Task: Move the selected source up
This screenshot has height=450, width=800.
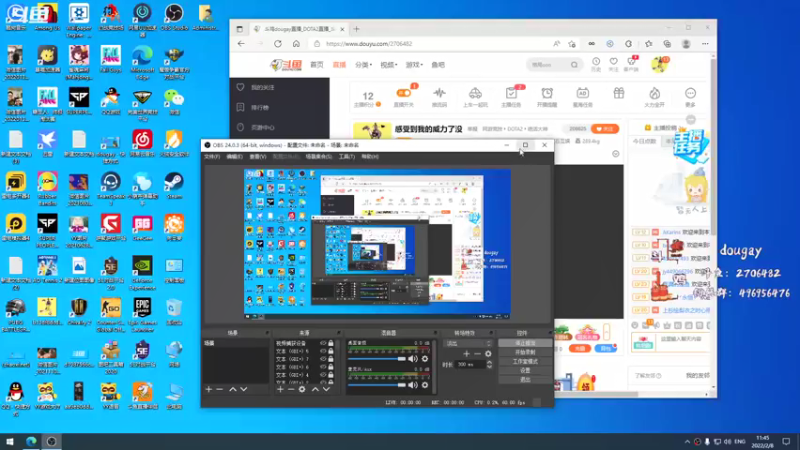Action: pos(315,389)
